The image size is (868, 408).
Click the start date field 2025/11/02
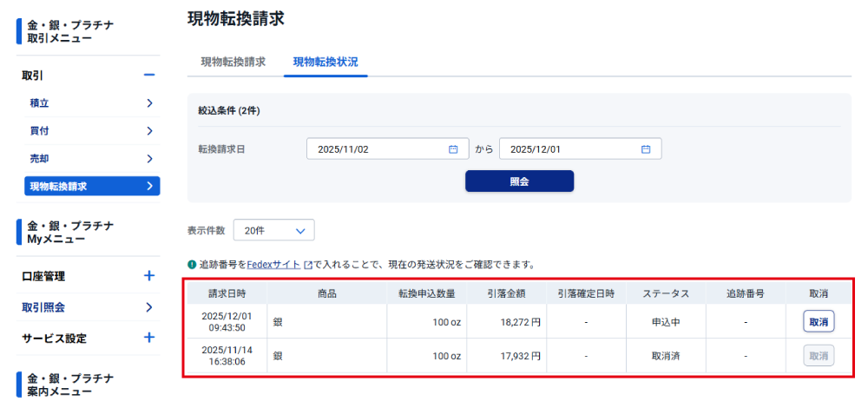(x=378, y=149)
